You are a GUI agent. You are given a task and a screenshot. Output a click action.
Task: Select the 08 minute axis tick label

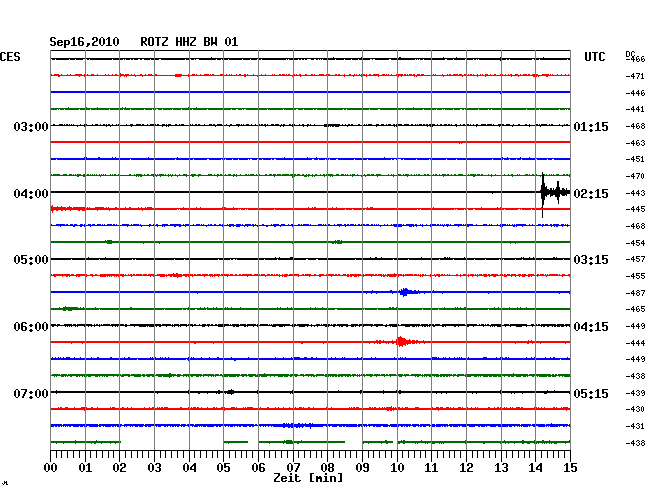327,467
